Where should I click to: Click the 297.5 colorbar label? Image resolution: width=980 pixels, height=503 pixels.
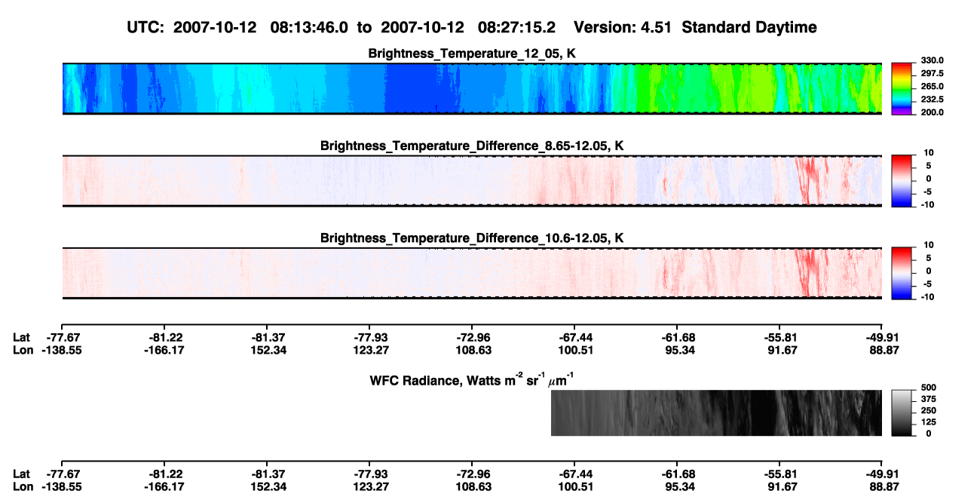(x=931, y=73)
